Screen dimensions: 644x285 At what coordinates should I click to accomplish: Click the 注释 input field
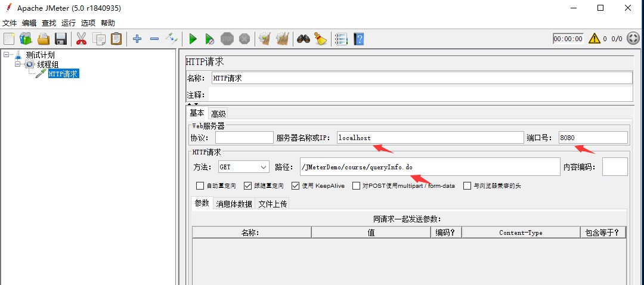click(420, 94)
